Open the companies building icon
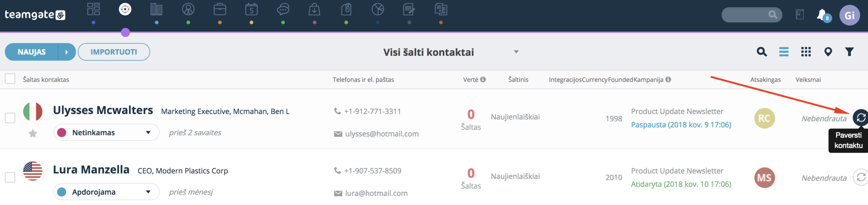 [x=156, y=9]
